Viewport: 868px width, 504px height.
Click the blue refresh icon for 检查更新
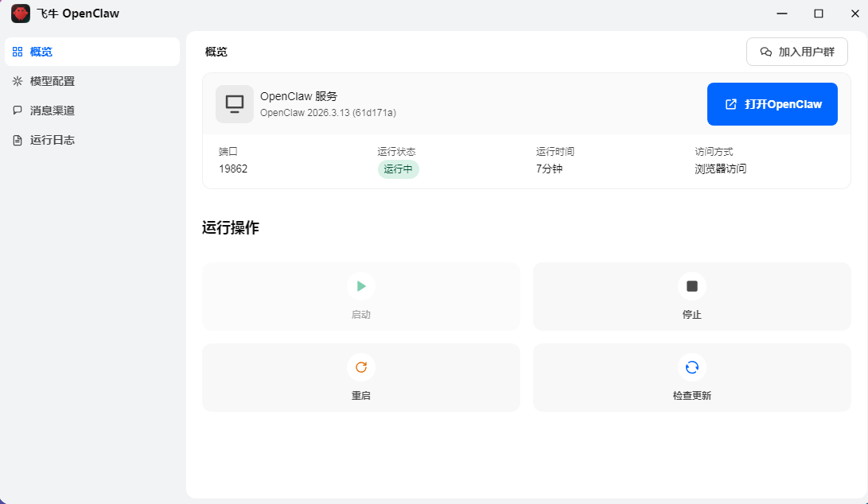tap(692, 367)
